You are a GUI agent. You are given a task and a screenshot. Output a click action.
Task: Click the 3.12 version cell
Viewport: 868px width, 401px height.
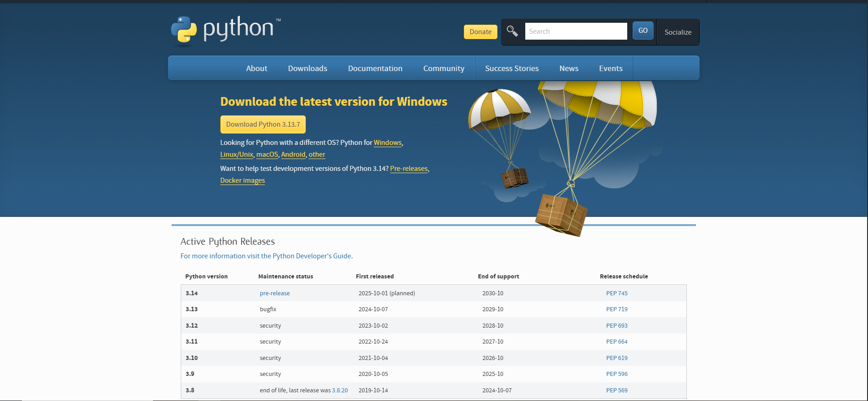pyautogui.click(x=192, y=326)
